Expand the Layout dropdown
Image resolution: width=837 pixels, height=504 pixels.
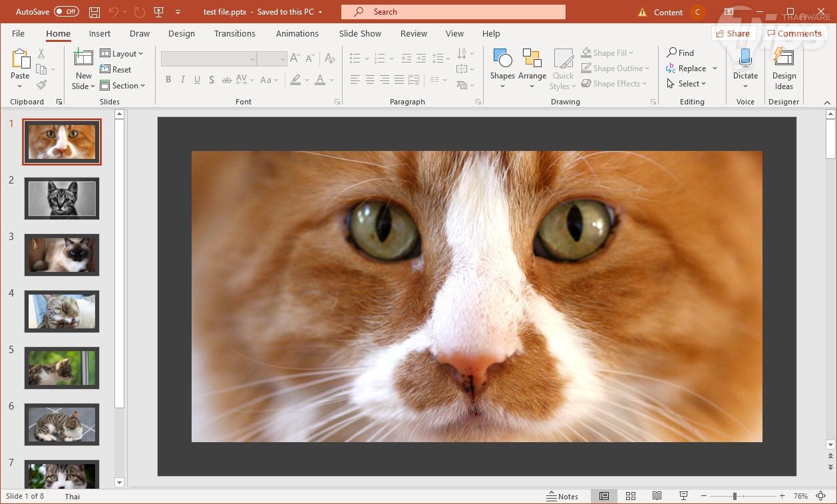click(122, 54)
